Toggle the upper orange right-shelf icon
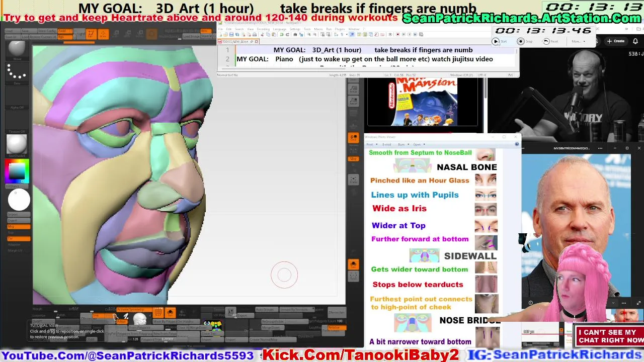644x362 pixels. point(354,137)
